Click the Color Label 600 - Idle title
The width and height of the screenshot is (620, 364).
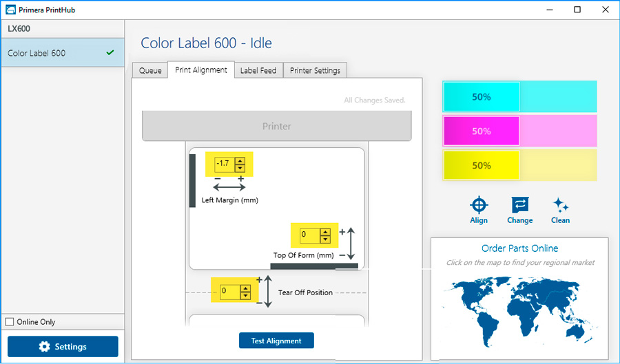coord(206,43)
